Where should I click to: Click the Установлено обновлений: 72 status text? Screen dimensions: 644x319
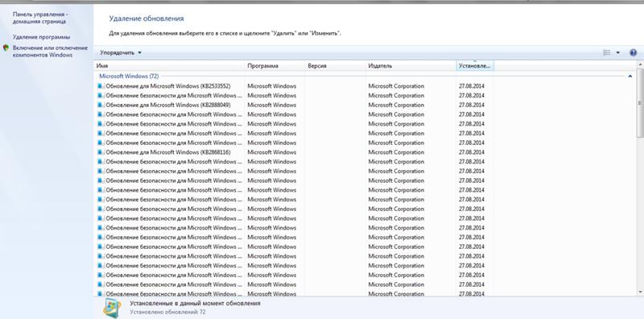(x=167, y=312)
